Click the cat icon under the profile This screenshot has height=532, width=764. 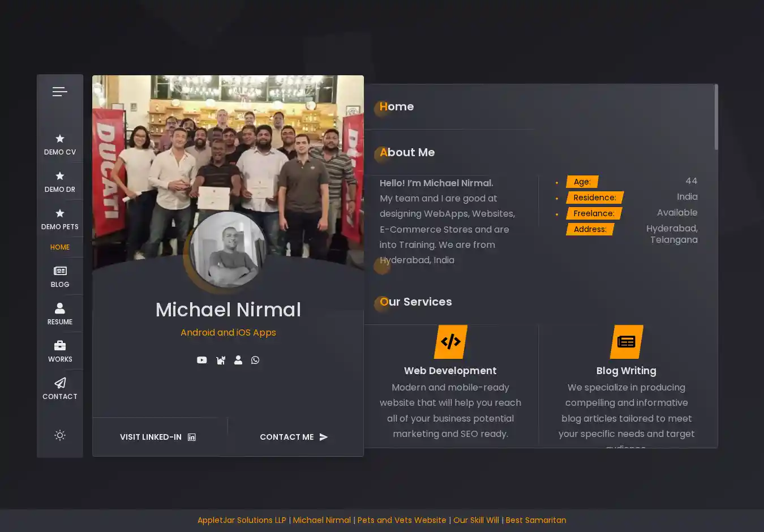(x=220, y=360)
